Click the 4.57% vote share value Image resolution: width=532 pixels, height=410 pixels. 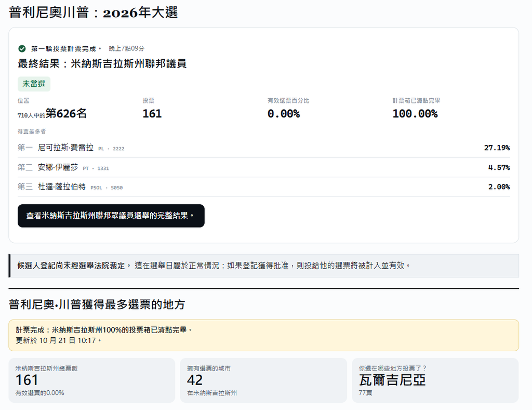[499, 167]
